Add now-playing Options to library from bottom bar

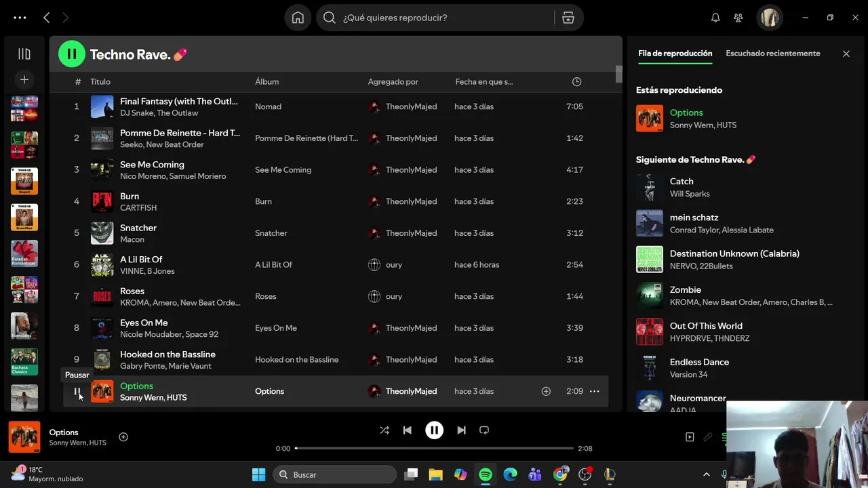click(x=123, y=437)
